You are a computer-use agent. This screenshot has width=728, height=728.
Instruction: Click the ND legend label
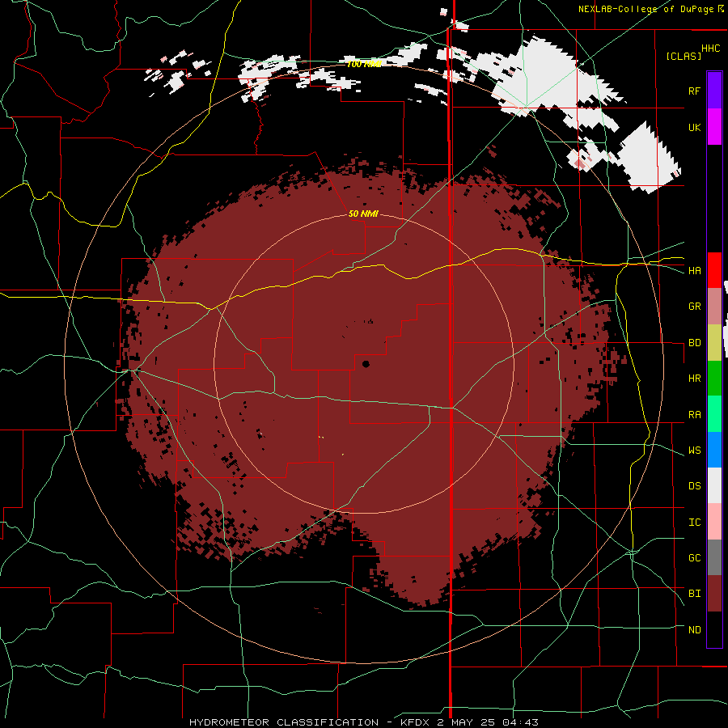694,630
